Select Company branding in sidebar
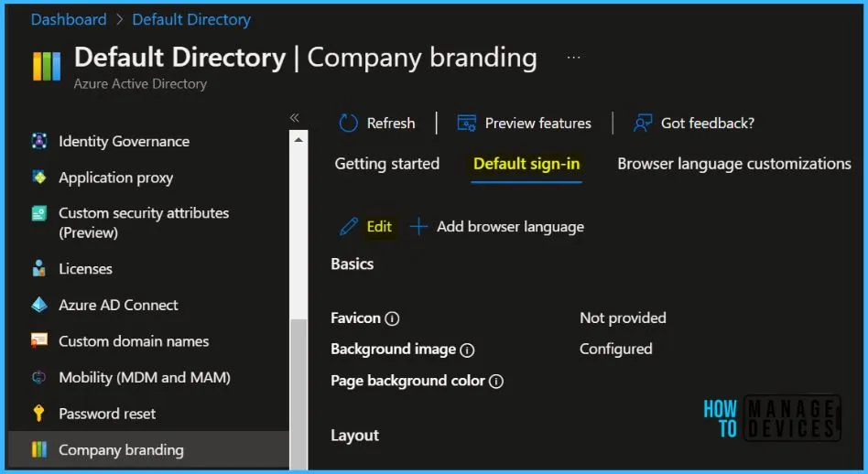The width and height of the screenshot is (868, 474). pyautogui.click(x=148, y=449)
